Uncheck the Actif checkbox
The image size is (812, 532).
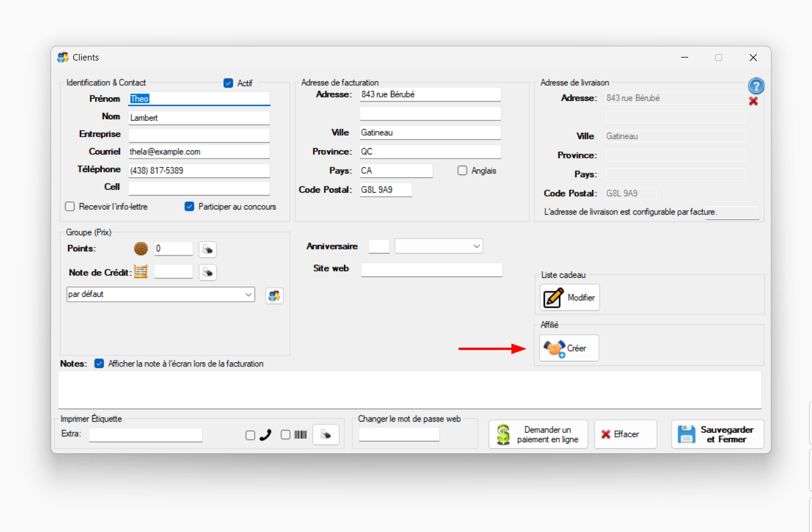(x=228, y=83)
